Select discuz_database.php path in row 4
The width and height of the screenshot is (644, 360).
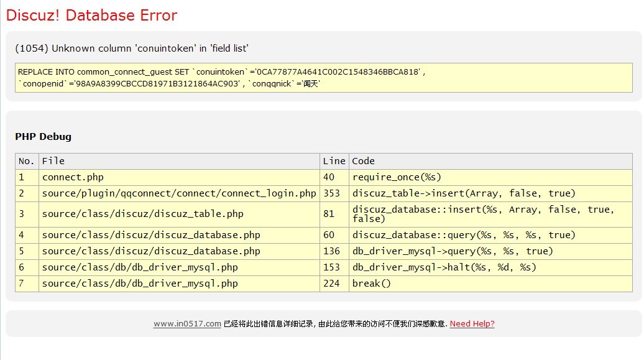[179, 235]
